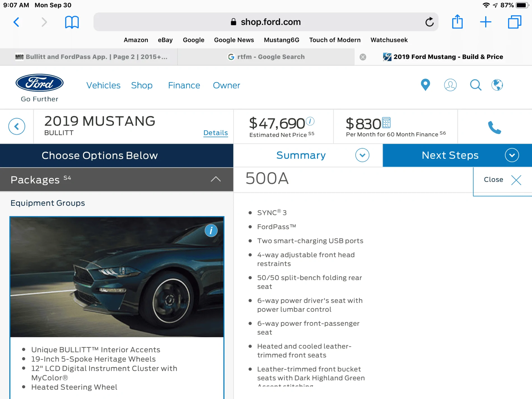Select the 2019 Ford Mustang Build & Price tab
This screenshot has width=532, height=399.
[443, 57]
